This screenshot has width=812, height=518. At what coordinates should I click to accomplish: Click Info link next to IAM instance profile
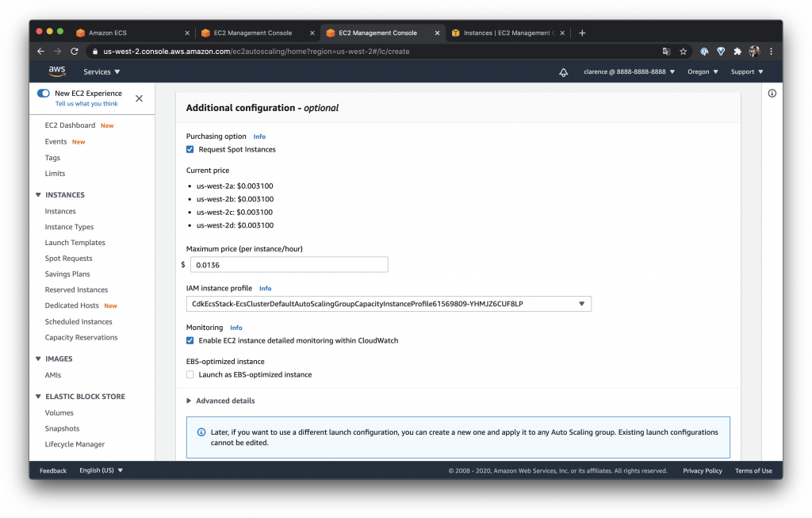tap(265, 289)
